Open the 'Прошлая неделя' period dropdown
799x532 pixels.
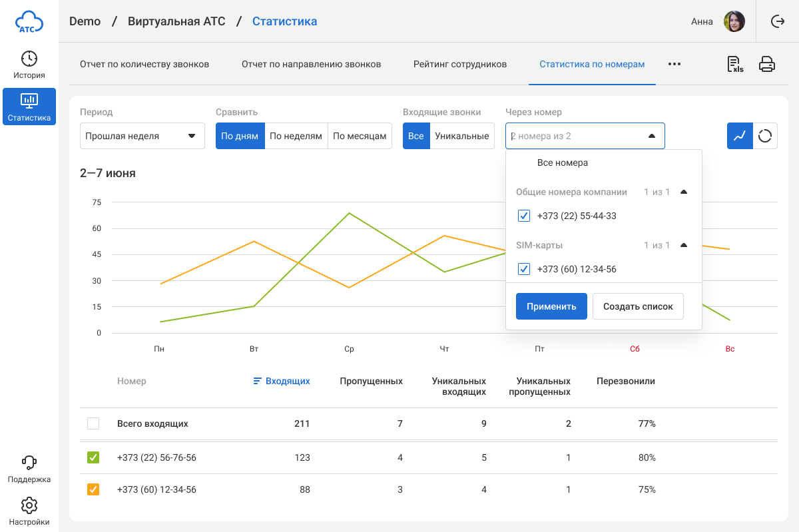142,136
